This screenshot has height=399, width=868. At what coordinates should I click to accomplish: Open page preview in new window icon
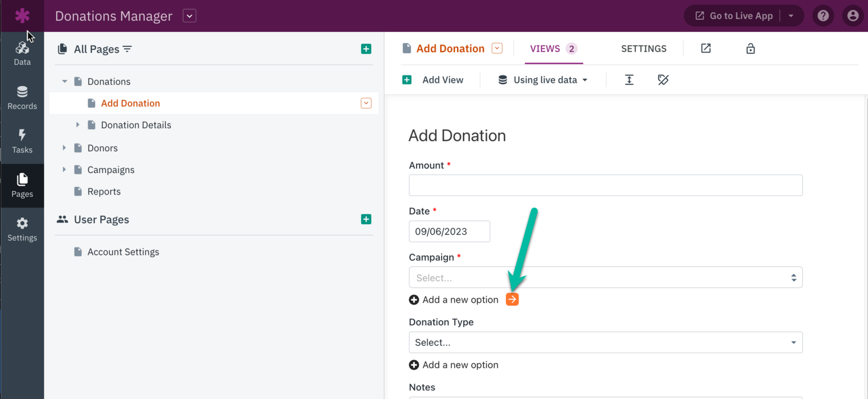(x=706, y=49)
